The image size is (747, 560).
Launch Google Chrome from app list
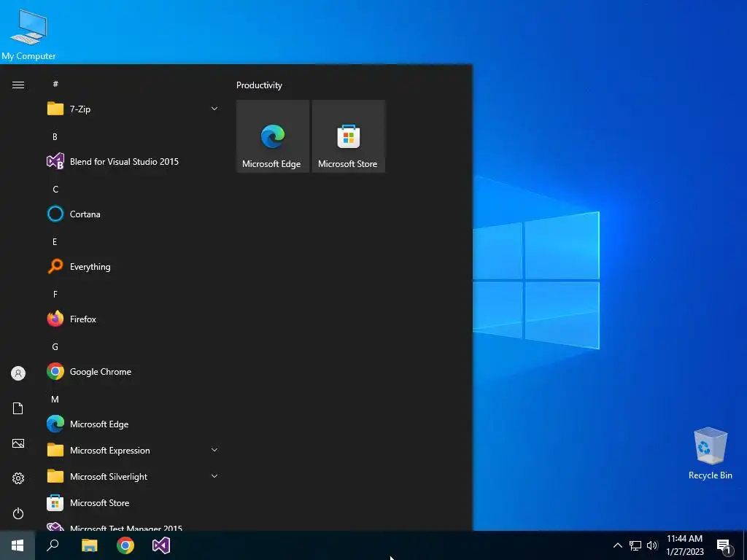coord(133,372)
